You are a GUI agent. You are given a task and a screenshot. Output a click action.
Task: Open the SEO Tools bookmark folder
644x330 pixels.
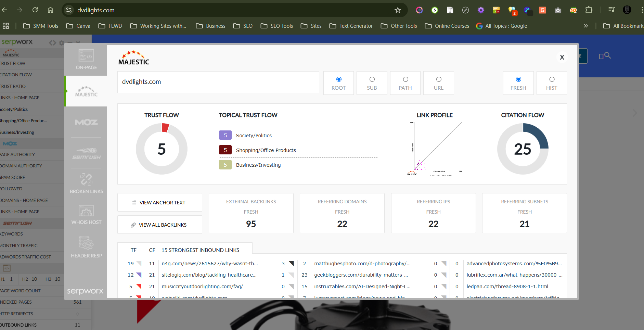click(277, 26)
